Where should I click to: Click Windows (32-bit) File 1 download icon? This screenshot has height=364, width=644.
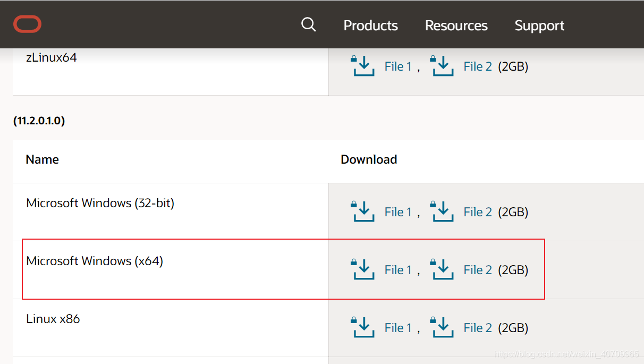(x=363, y=211)
